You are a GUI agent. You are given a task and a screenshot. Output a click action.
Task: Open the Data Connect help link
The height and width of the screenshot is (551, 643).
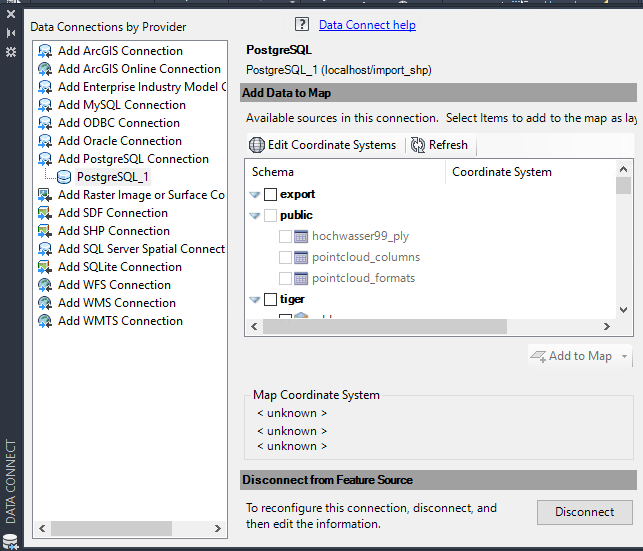(367, 25)
